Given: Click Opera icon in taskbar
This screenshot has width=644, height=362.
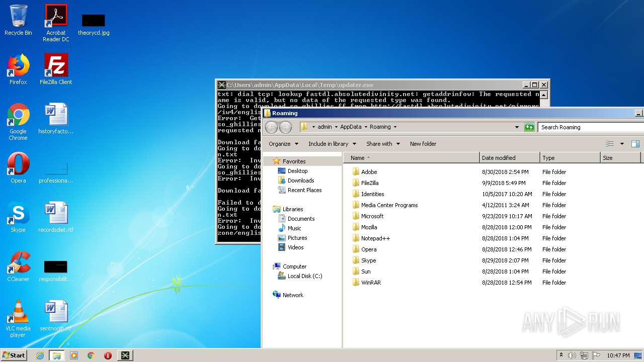Looking at the screenshot, I should tap(108, 355).
